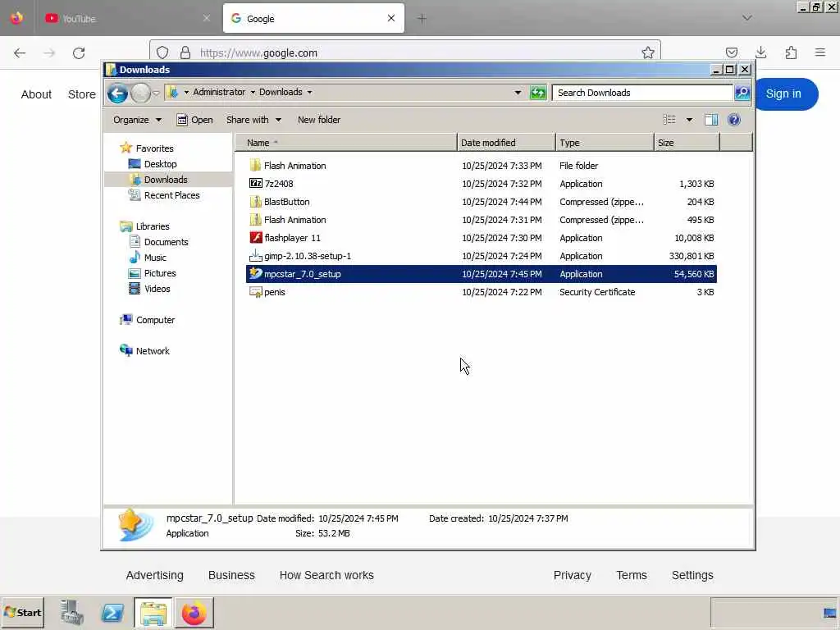Open the Privacy link in Google footer

(x=572, y=575)
